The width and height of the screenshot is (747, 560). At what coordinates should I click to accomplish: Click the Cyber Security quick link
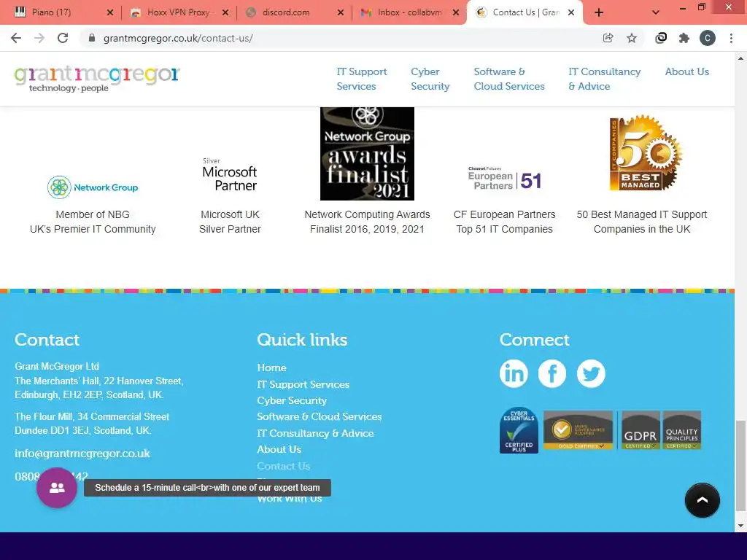pyautogui.click(x=292, y=400)
